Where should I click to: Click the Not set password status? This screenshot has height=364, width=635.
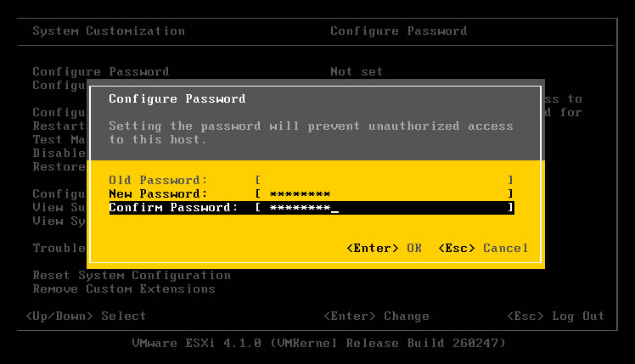pyautogui.click(x=357, y=71)
